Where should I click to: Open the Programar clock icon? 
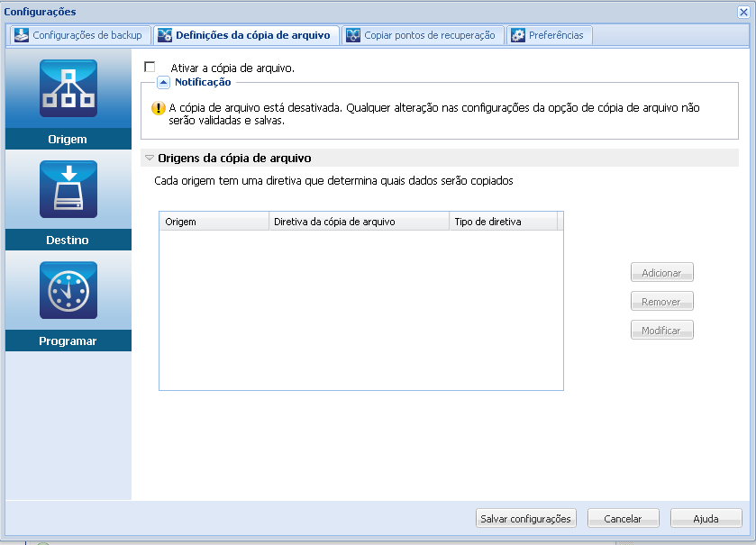[x=68, y=290]
